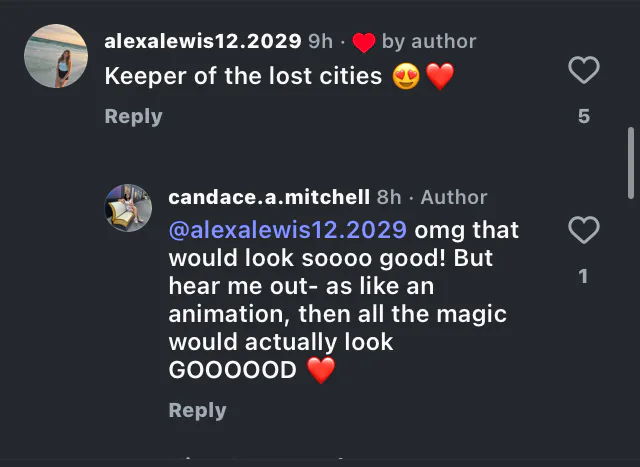Click the 8h timestamp on author reply

[x=389, y=198]
